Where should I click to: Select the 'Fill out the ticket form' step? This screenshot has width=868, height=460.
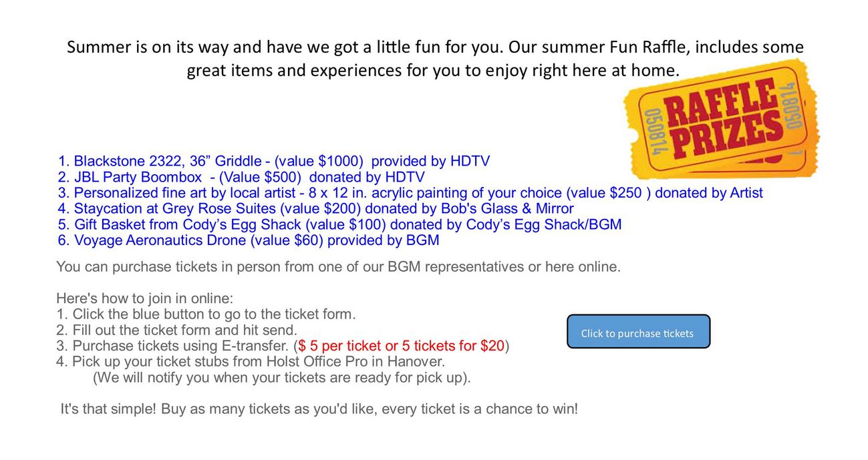pos(176,330)
